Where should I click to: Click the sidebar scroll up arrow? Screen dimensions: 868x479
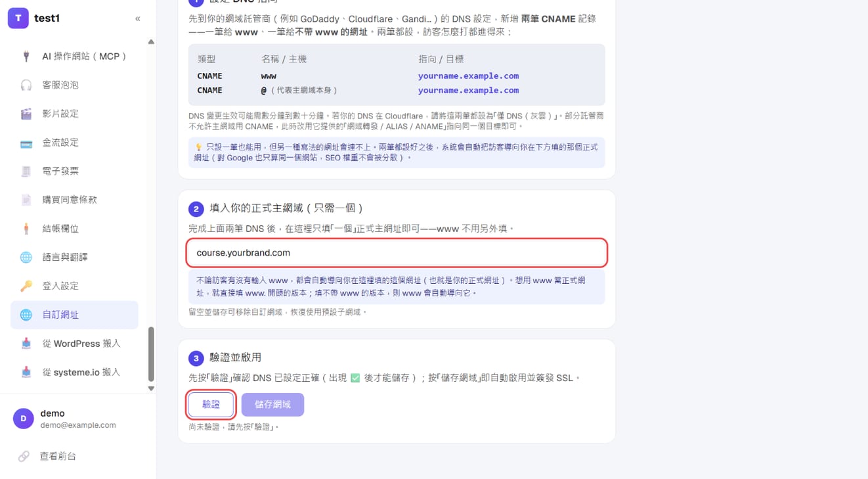[151, 42]
